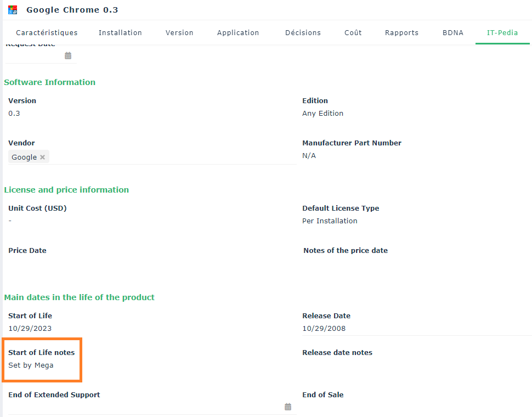This screenshot has height=417, width=532.
Task: Click the Release Date value 10/29/2008
Action: [324, 329]
